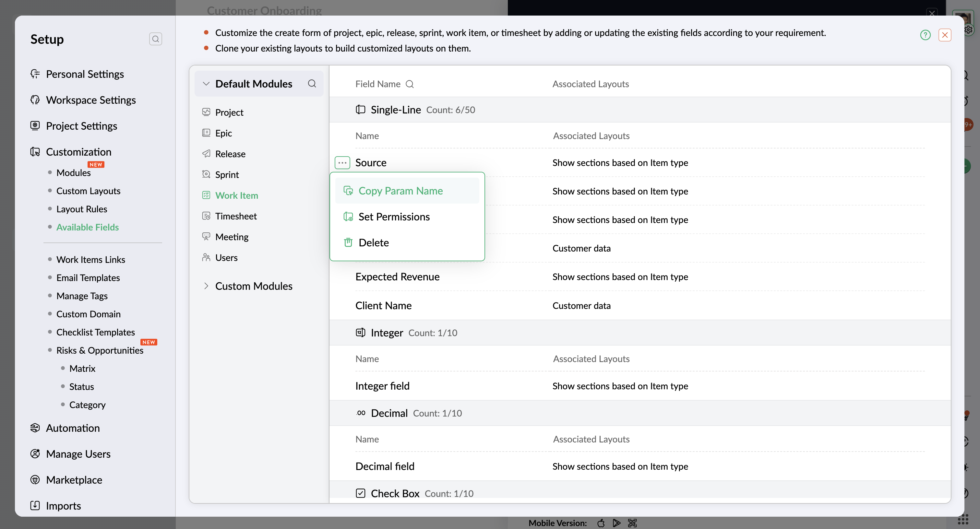This screenshot has width=980, height=529.
Task: Go to Custom Layouts settings
Action: [x=88, y=191]
